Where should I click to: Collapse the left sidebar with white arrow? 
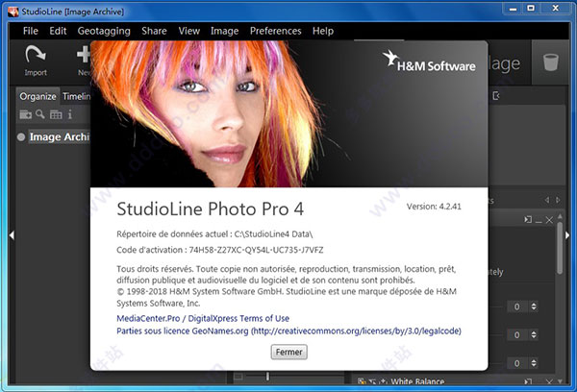[x=12, y=235]
